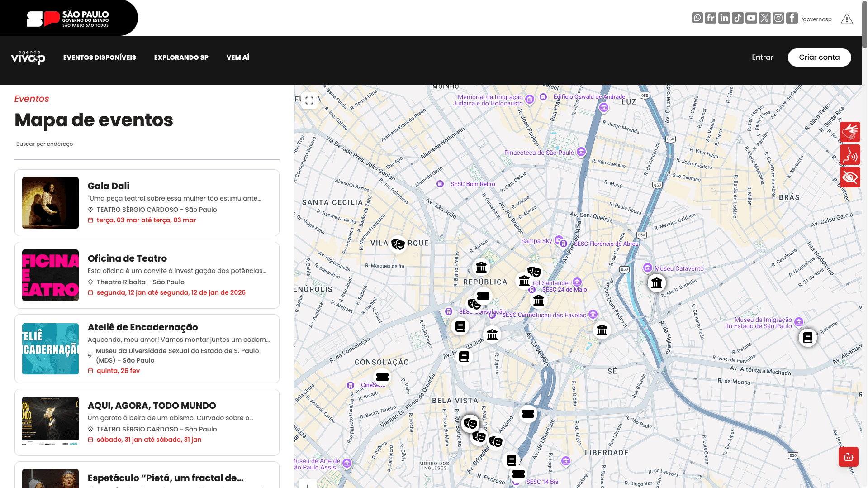
Task: Open the Flickr social icon
Action: (x=711, y=18)
